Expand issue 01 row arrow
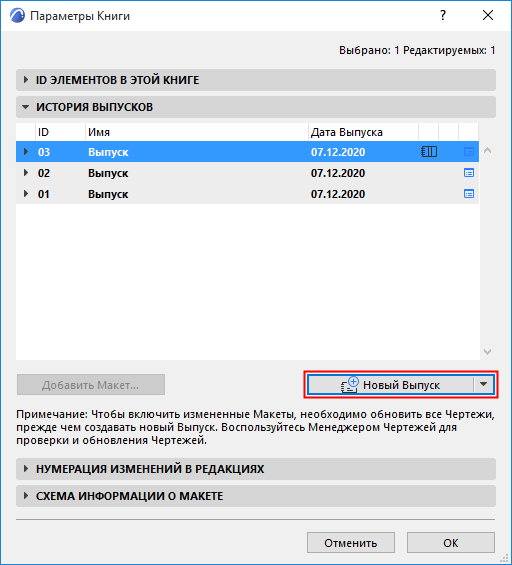The height and width of the screenshot is (565, 512). pos(26,194)
